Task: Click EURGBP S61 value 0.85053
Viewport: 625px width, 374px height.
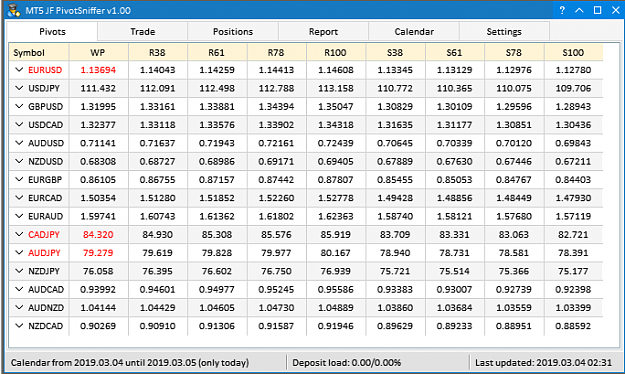Action: pos(454,180)
